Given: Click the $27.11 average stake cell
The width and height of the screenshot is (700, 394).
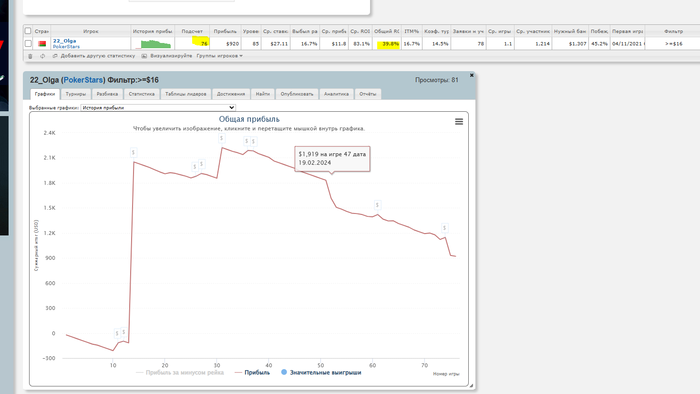Looking at the screenshot, I should pyautogui.click(x=275, y=43).
